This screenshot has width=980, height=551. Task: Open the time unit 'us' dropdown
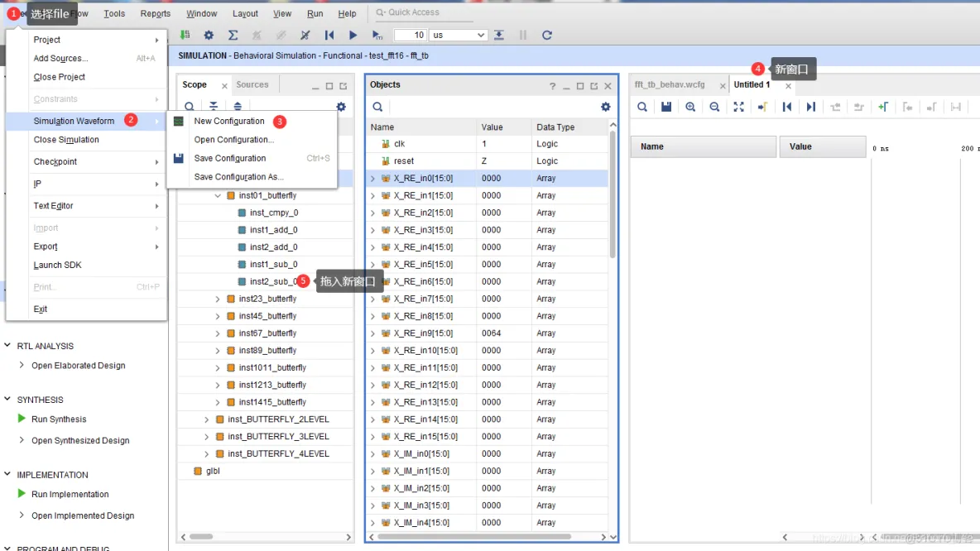point(458,35)
